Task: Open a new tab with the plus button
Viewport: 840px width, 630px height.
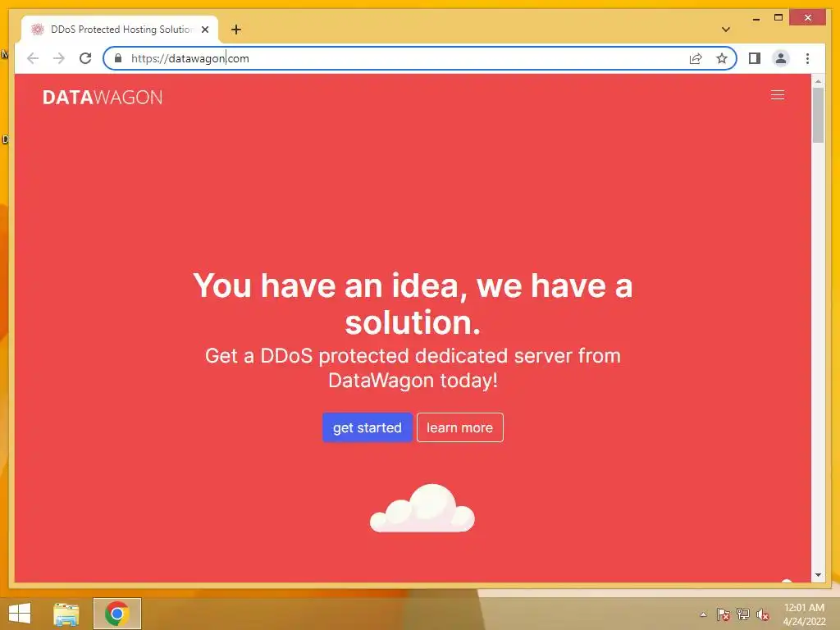Action: (235, 30)
